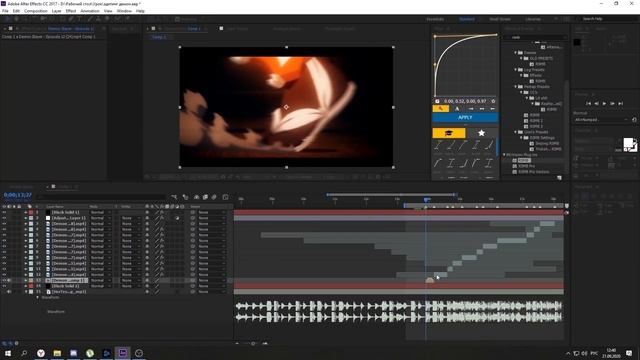This screenshot has width=640, height=360.
Task: Click the Windows Start button
Action: [8, 353]
